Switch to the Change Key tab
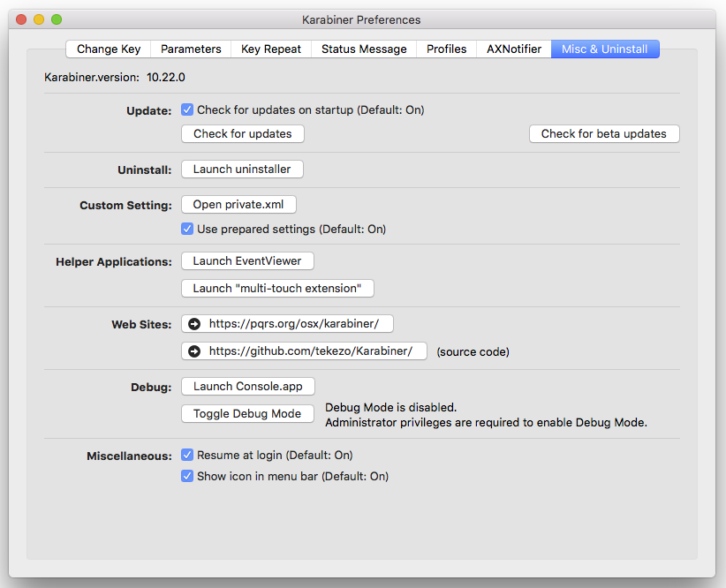Screen dimensions: 726x588 109,49
